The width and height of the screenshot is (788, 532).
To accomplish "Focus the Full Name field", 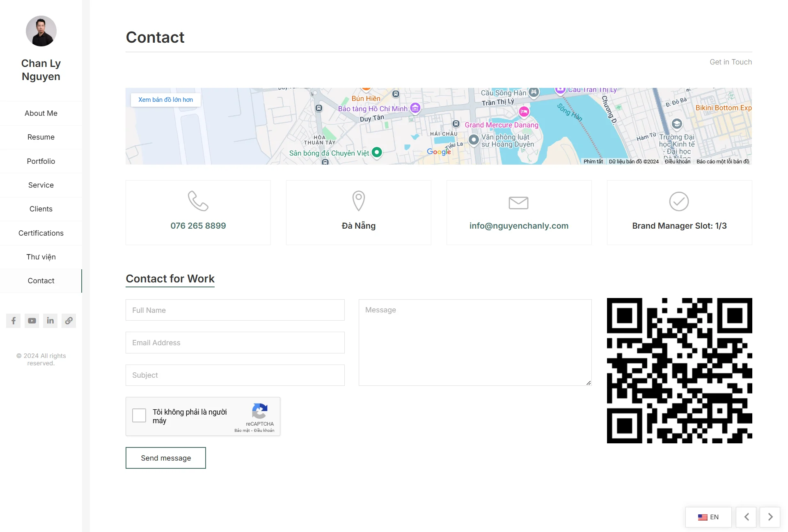I will (235, 310).
